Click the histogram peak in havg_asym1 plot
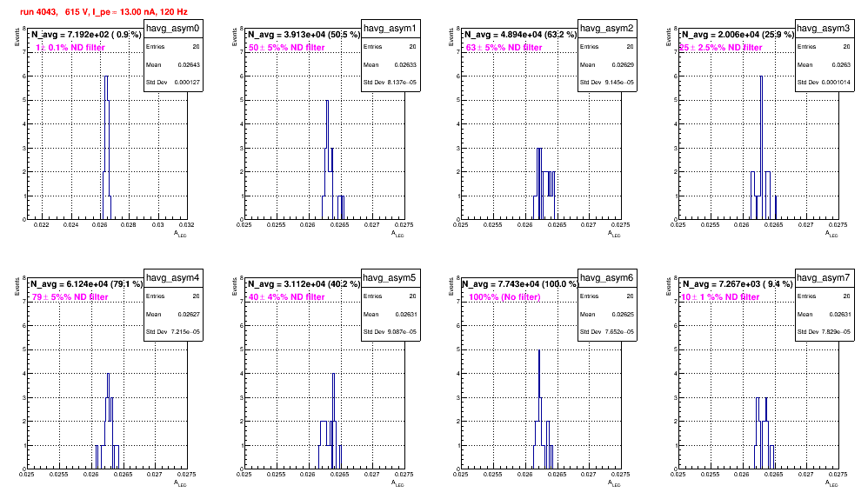The height and width of the screenshot is (499, 868). (x=327, y=101)
